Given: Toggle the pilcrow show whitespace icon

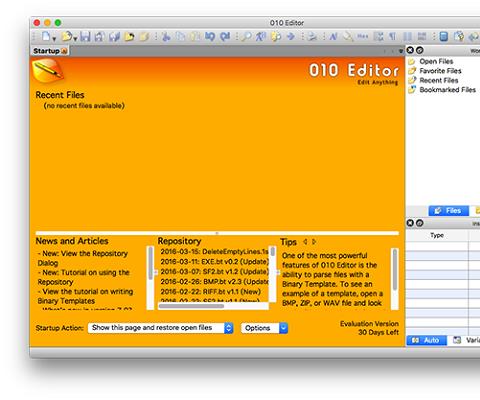Looking at the screenshot, I should 393,36.
